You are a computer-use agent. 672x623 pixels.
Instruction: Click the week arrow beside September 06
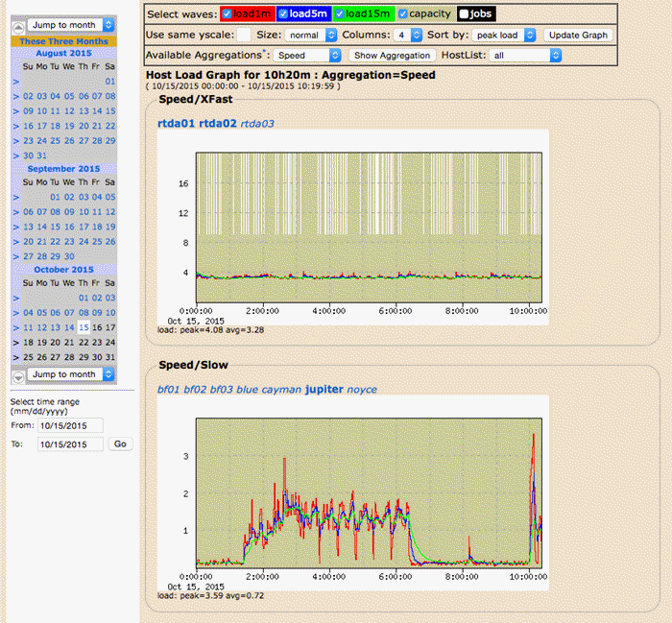[14, 211]
